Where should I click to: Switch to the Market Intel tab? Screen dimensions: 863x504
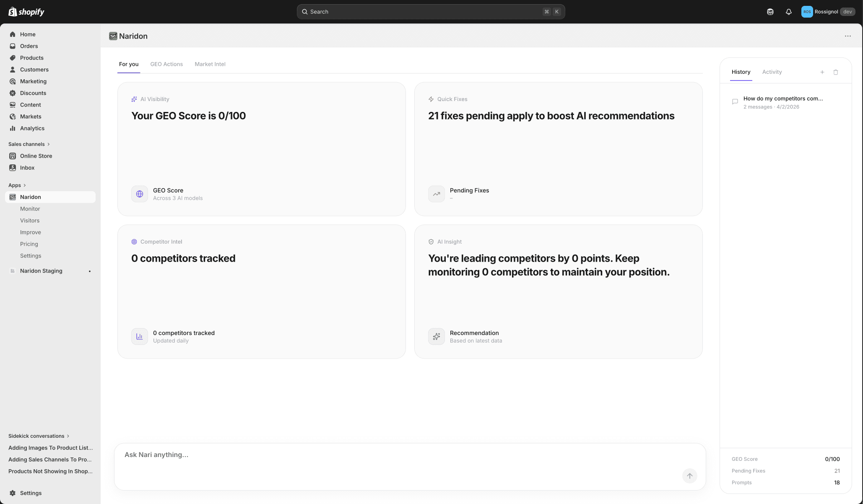tap(210, 64)
